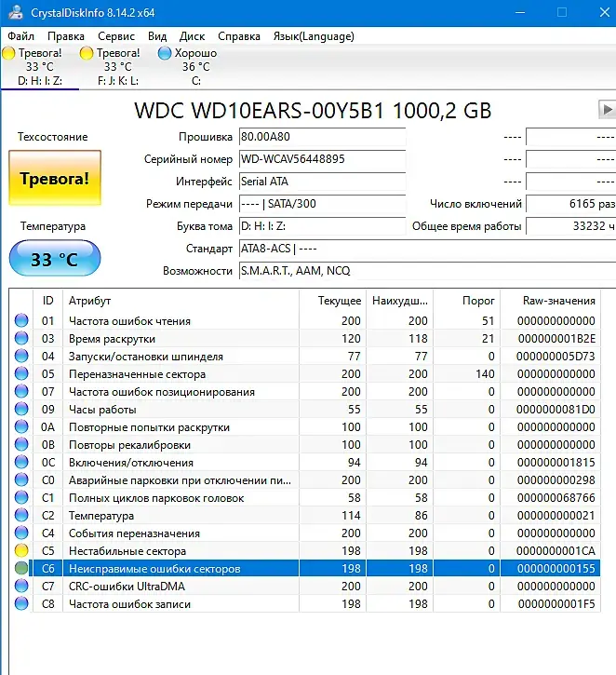Select the Время раскрутки row
616x675 pixels.
305,338
